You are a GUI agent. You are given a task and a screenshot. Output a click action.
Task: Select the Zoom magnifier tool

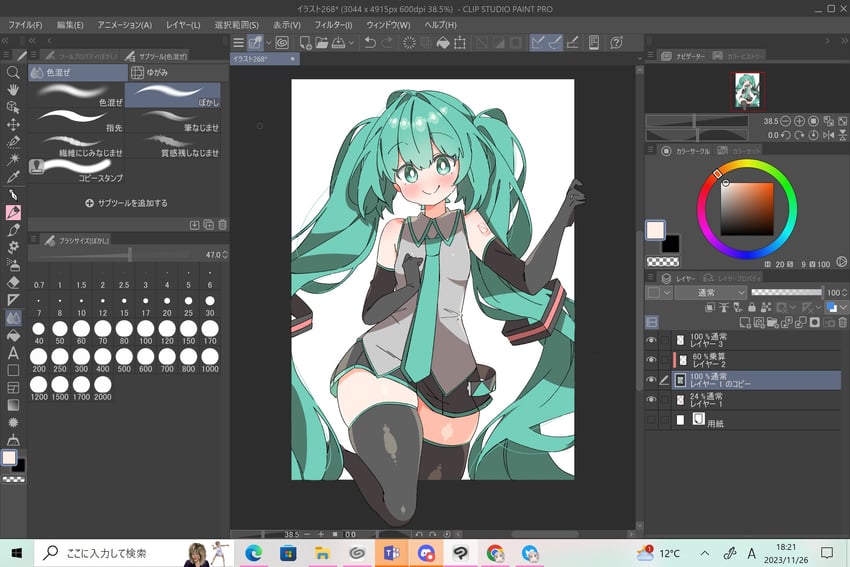(x=13, y=72)
